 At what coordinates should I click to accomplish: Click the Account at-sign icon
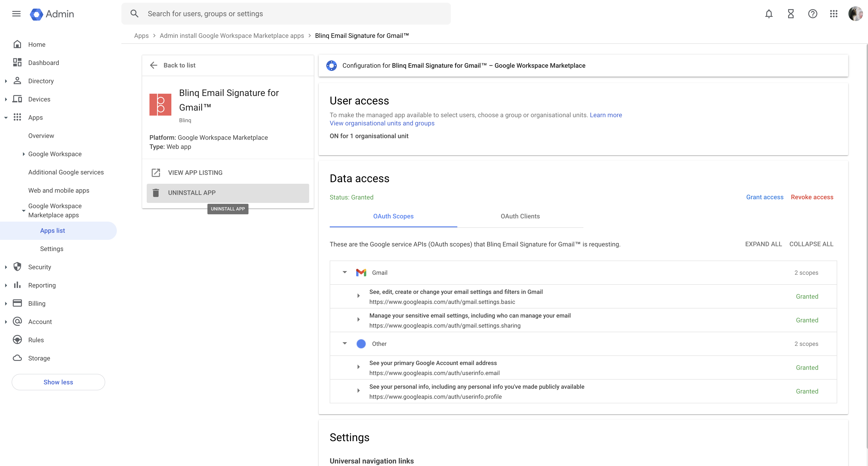[17, 321]
